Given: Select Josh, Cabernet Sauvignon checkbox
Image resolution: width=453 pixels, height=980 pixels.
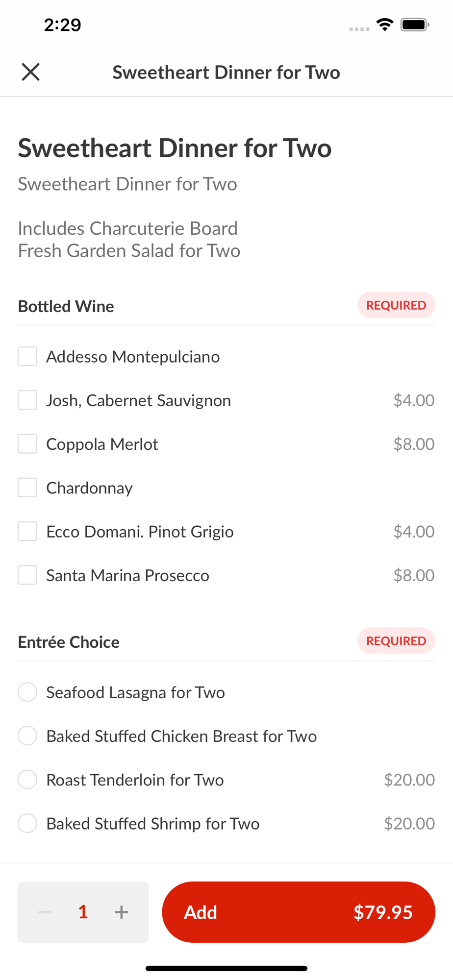Looking at the screenshot, I should pyautogui.click(x=27, y=400).
